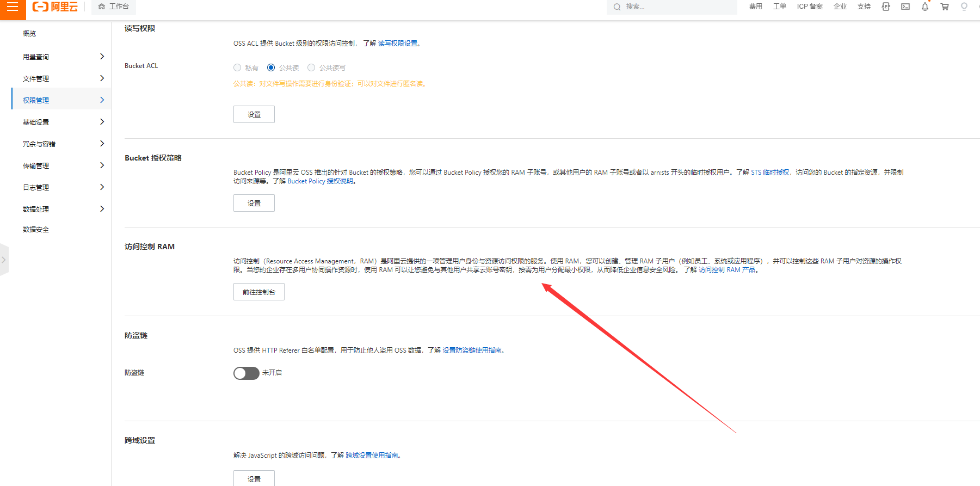Image resolution: width=980 pixels, height=486 pixels.
Task: Open the notifications bell icon
Action: [x=925, y=7]
